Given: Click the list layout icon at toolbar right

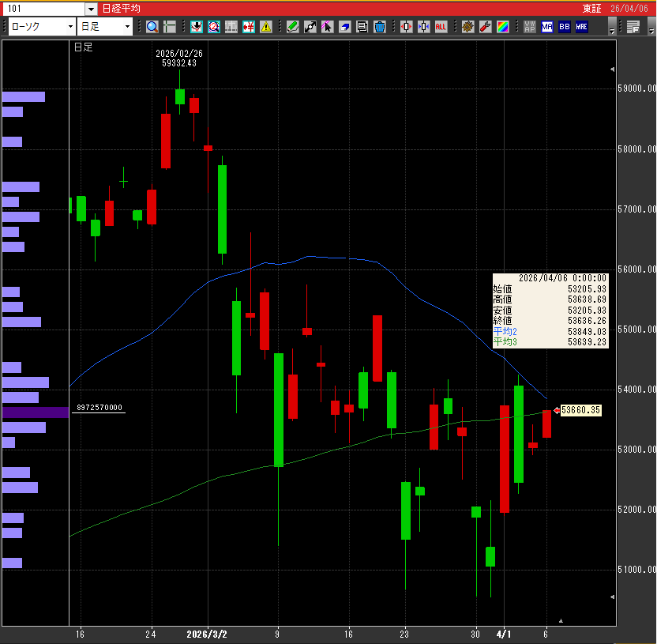Looking at the screenshot, I should pos(633,27).
